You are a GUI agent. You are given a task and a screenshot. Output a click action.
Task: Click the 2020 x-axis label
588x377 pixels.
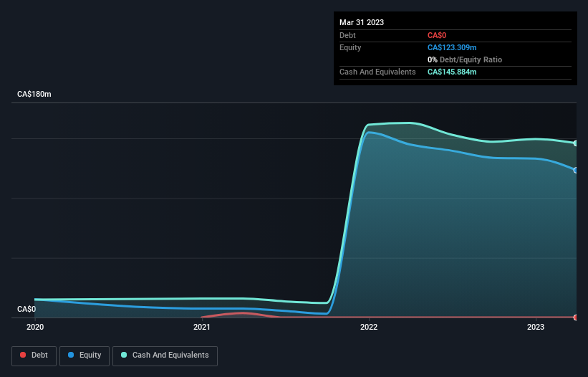[35, 327]
